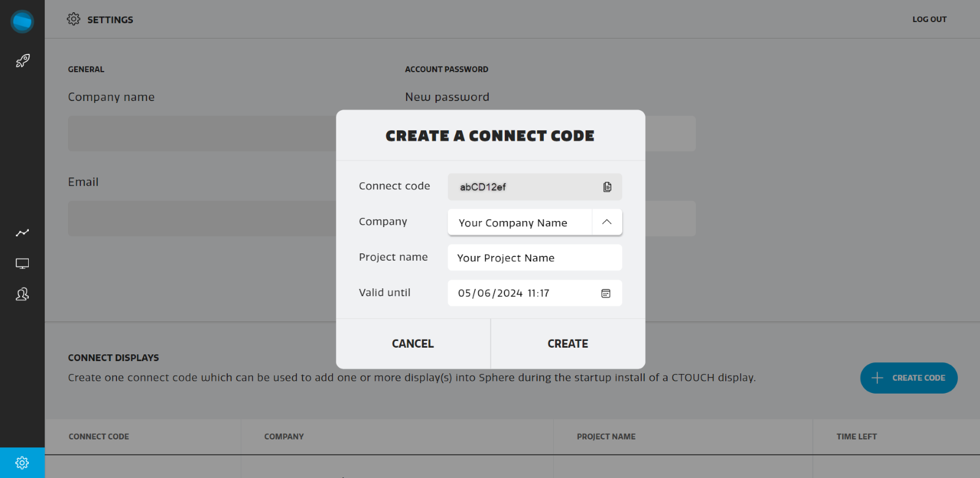The width and height of the screenshot is (980, 478).
Task: Sort by TIME LEFT column header
Action: point(856,436)
